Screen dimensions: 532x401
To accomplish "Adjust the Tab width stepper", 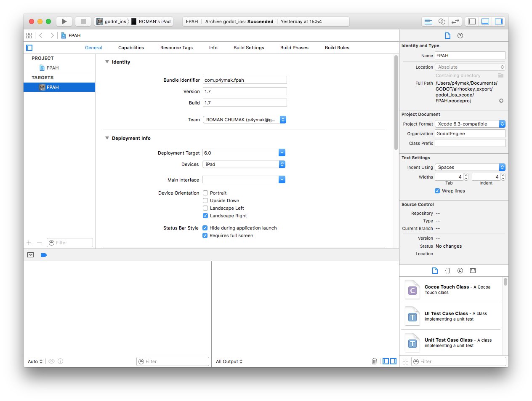I will [x=466, y=177].
